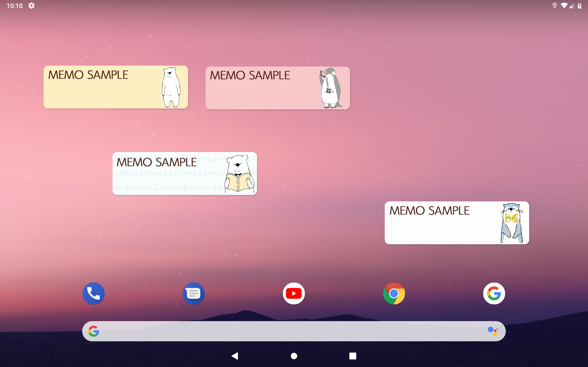This screenshot has width=588, height=367.
Task: Open the Google app icon
Action: (x=494, y=293)
